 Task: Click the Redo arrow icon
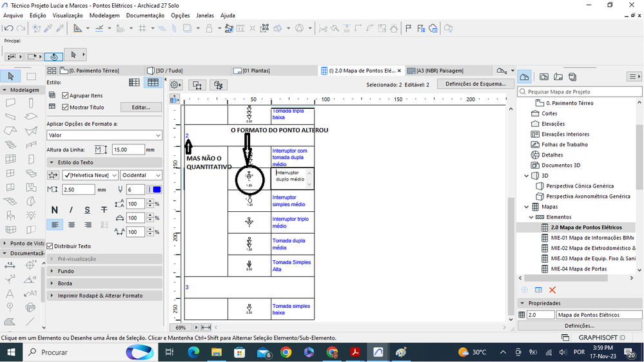(21, 28)
